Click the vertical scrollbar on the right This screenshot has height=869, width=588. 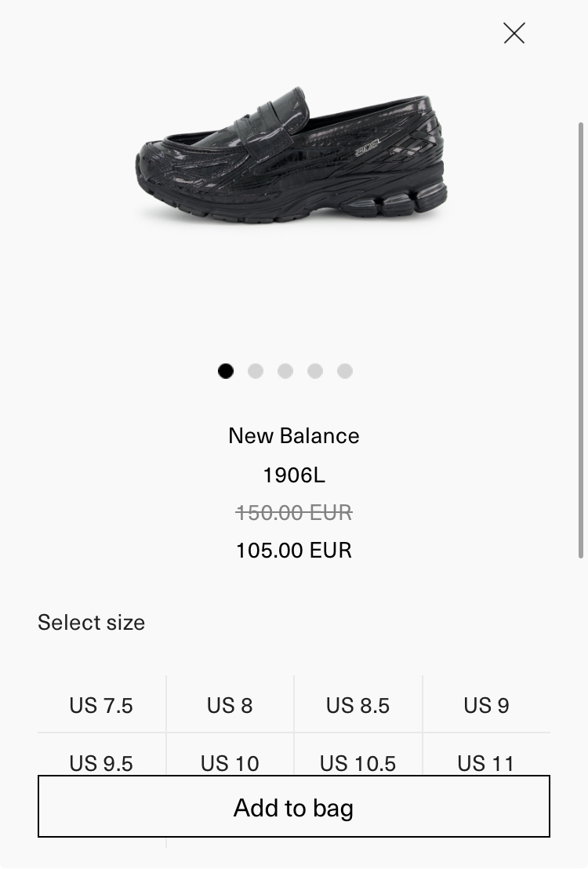click(x=581, y=337)
